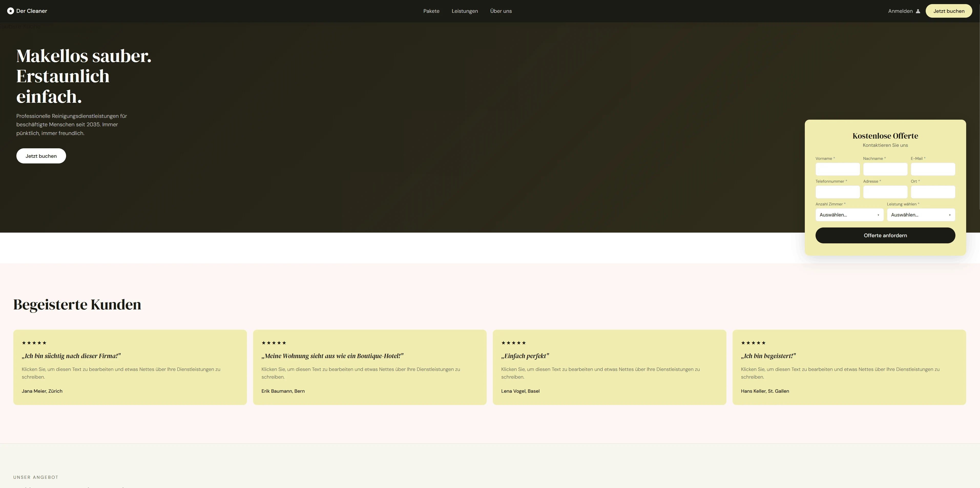Click the user profile icon next to Anmelden
Viewport: 980px width, 488px height.
point(918,11)
